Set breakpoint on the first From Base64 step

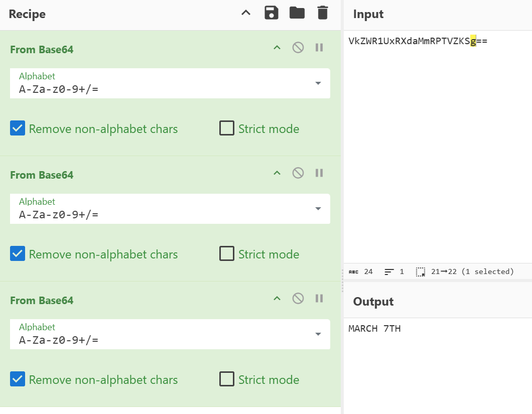319,48
